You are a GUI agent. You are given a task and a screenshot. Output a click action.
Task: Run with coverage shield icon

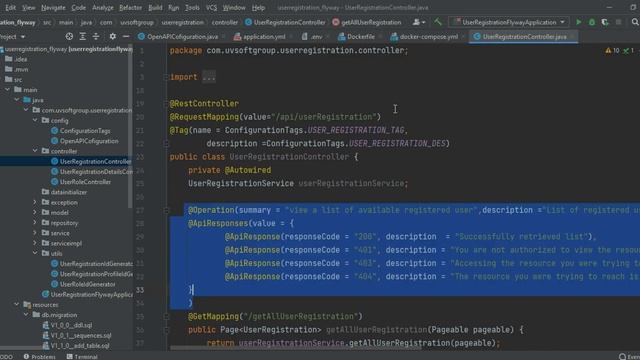605,22
